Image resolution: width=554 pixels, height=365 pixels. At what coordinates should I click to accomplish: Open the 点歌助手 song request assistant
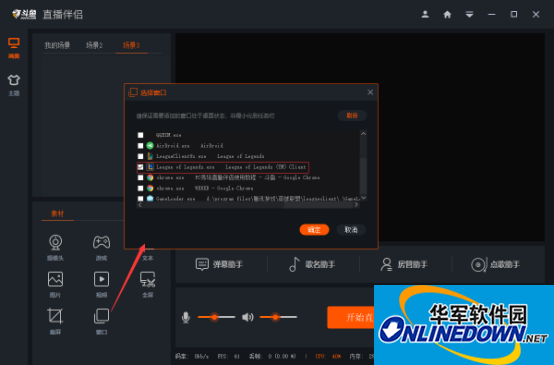[x=495, y=264]
